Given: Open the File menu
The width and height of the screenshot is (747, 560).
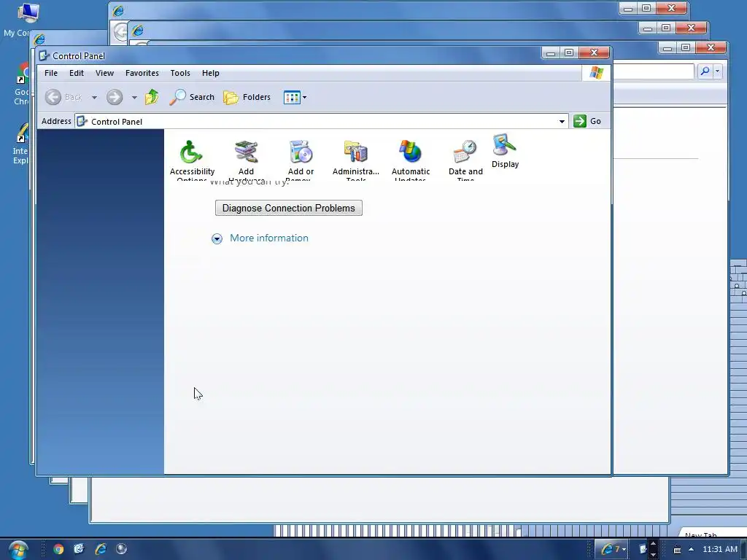Looking at the screenshot, I should [51, 73].
